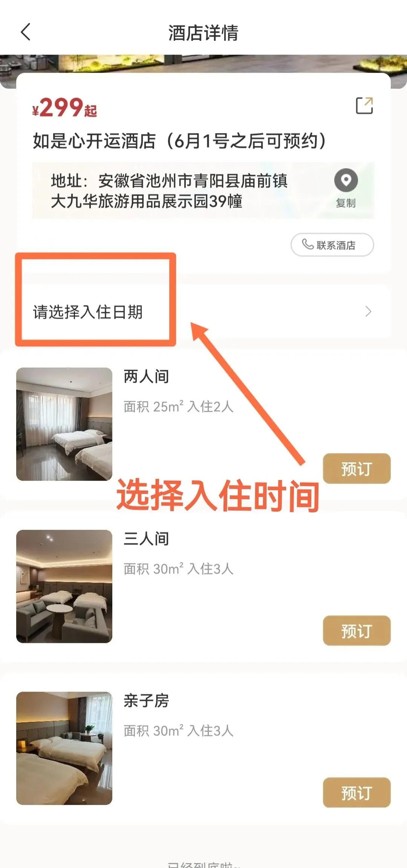This screenshot has width=407, height=868.
Task: Expand check-in date row chevron arrow
Action: (x=368, y=312)
